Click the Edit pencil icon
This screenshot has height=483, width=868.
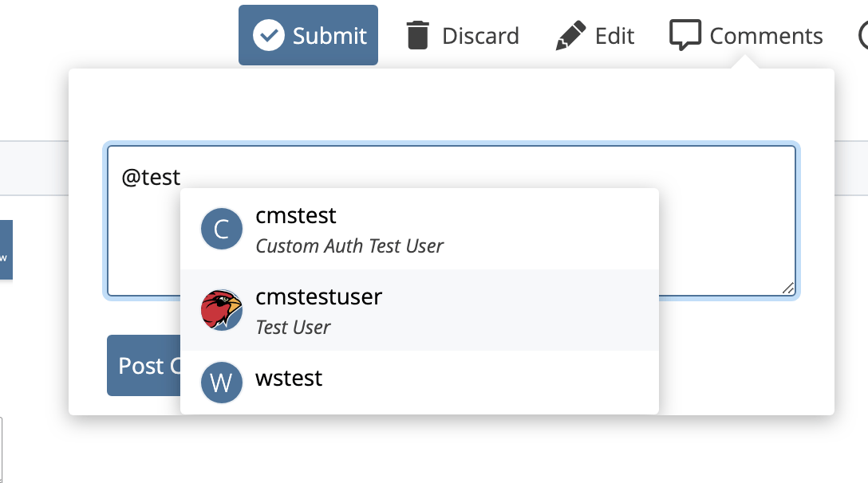coord(570,36)
